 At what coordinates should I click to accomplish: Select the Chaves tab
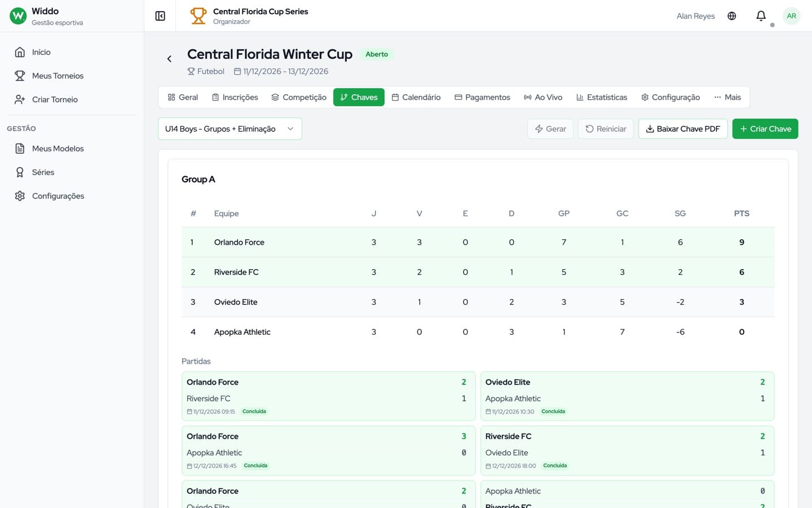click(x=359, y=97)
